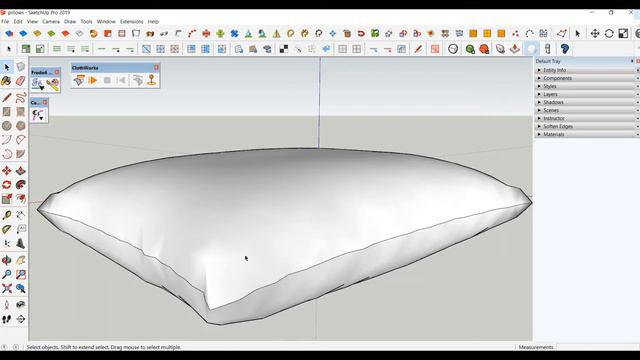Open the Tools menu

[x=86, y=22]
